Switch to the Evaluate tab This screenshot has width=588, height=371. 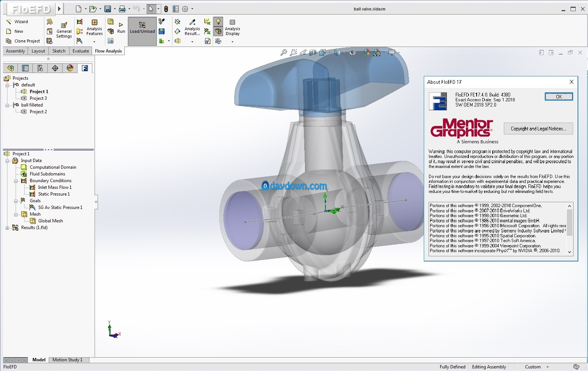click(x=81, y=51)
